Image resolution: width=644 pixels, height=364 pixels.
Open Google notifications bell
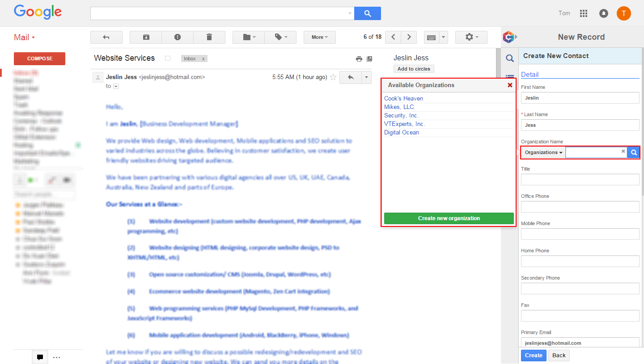604,13
